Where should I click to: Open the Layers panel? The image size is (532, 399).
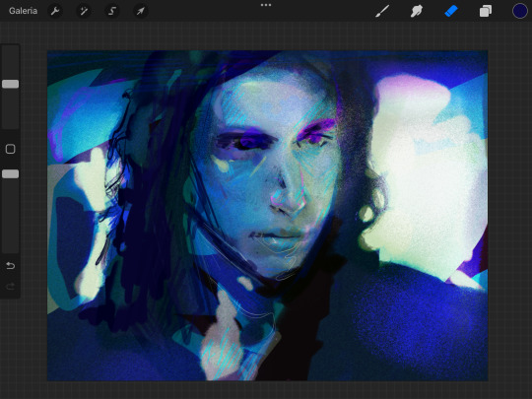(x=485, y=11)
